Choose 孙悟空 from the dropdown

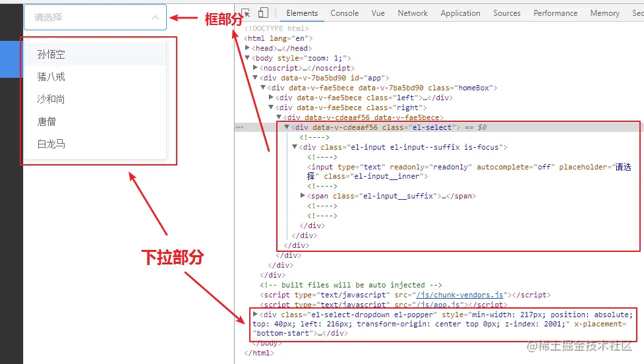96,54
